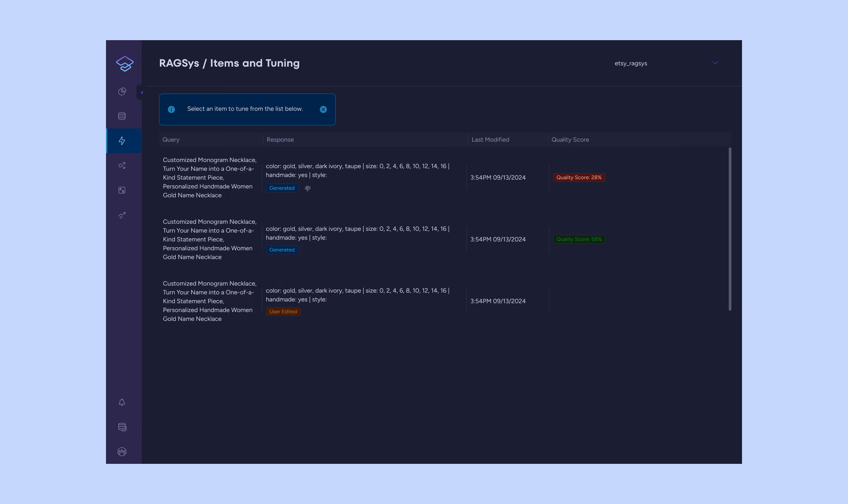The width and height of the screenshot is (848, 504).
Task: Click the 'Quality Score: 58%' badge
Action: 579,239
